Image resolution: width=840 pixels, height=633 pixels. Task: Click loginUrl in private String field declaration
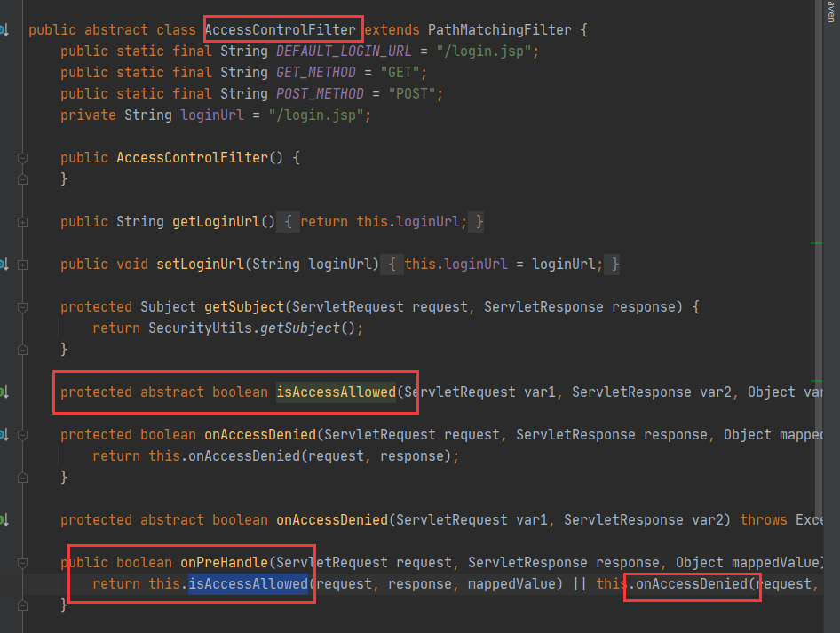click(x=212, y=115)
